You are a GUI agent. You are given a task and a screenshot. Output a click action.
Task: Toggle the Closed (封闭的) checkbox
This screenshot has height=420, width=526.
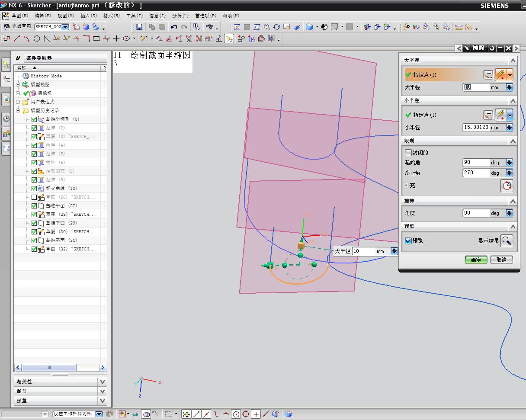pos(408,153)
